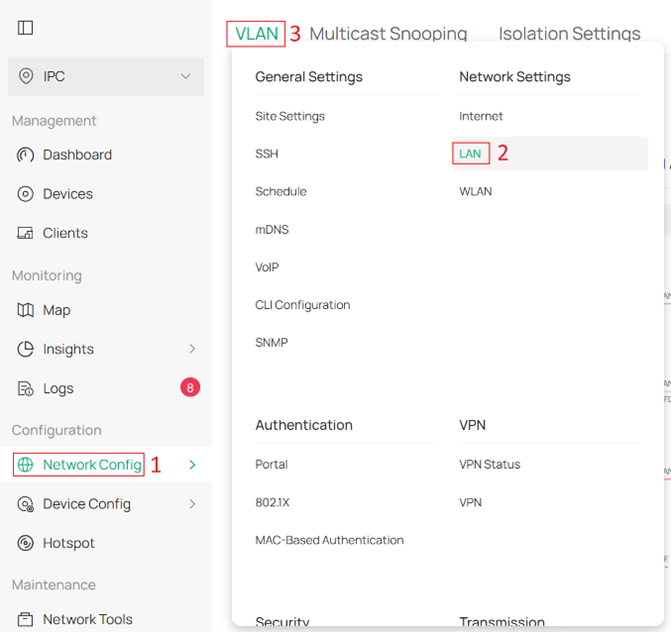
Task: Open VoIP settings link
Action: click(267, 267)
